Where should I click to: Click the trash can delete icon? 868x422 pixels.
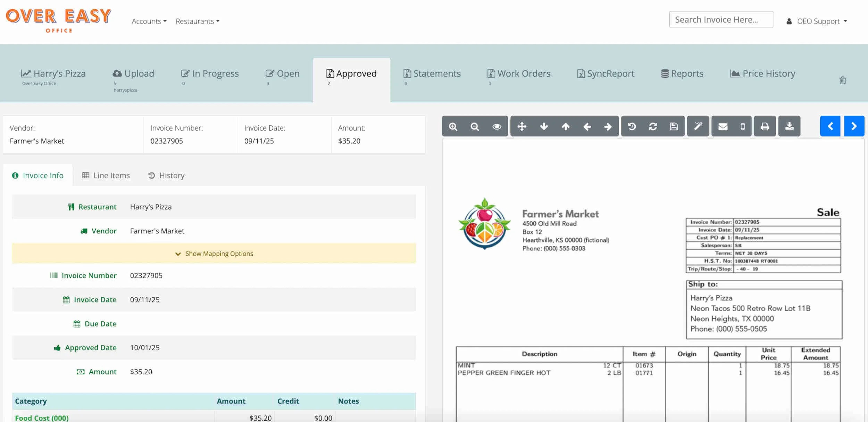point(843,81)
